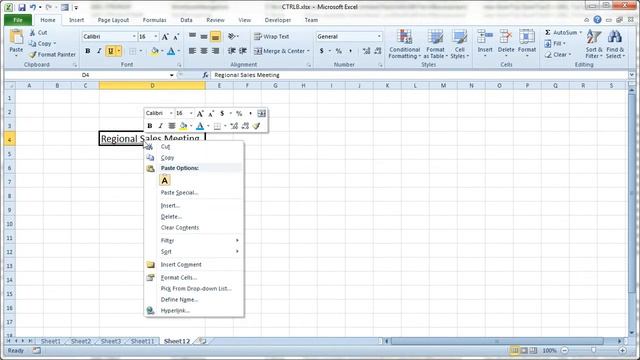The height and width of the screenshot is (360, 640).
Task: Click the Save icon in quick access toolbar
Action: [x=22, y=7]
